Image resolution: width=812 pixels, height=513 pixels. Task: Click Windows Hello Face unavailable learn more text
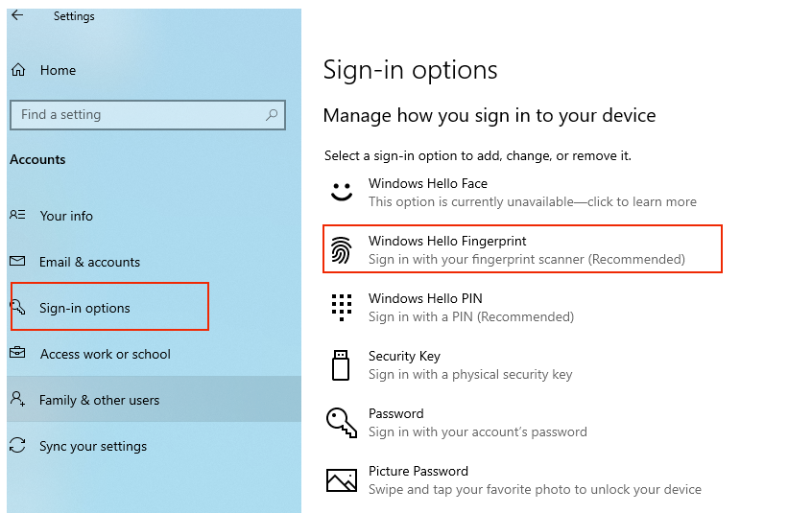pos(533,201)
